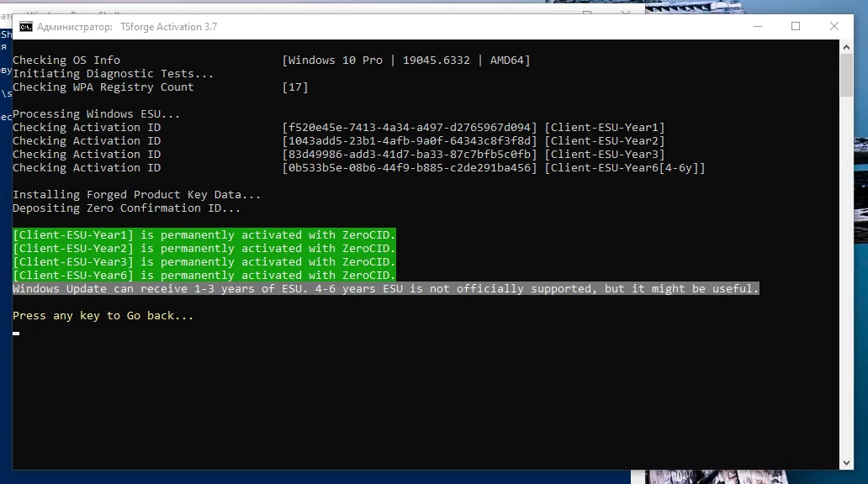Click 'Depositing Zero Confirmation ID...' line
Viewport: 868px width, 484px height.
[127, 208]
